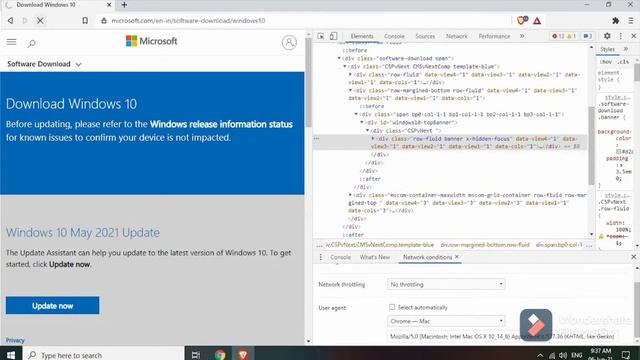Expand the row-fluid banner x-hidden-focus node
Screen dimensions: 640x360
pyautogui.click(x=373, y=138)
